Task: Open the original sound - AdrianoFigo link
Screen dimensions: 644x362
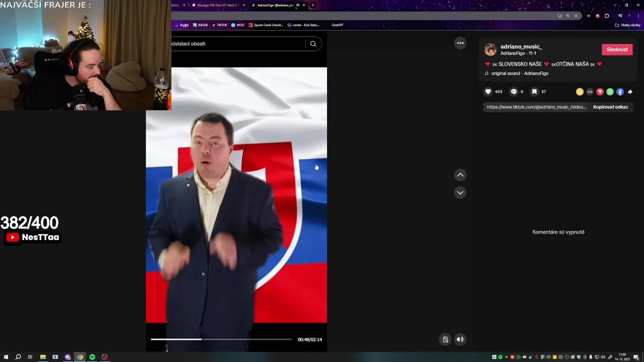Action: coord(520,73)
